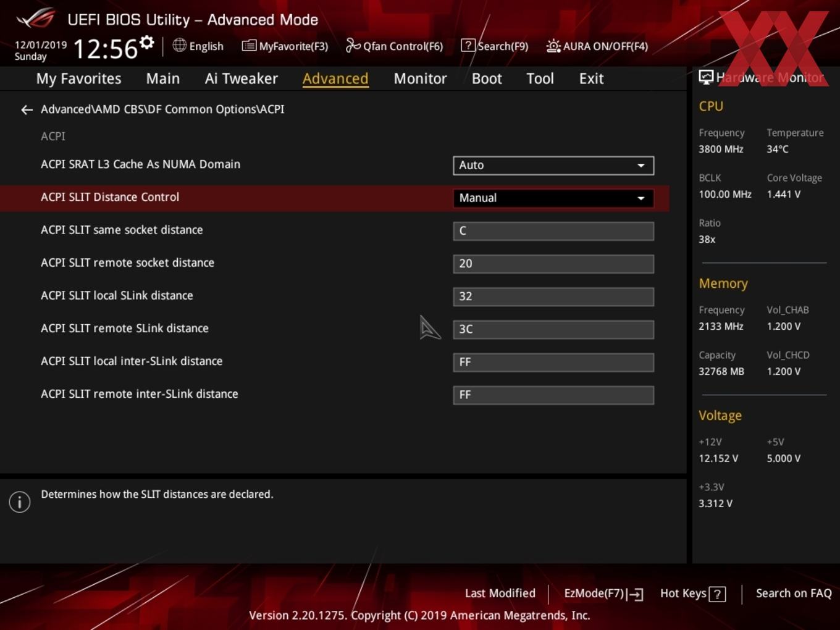Click remote SLink distance field
Image resolution: width=840 pixels, height=630 pixels.
pos(553,329)
